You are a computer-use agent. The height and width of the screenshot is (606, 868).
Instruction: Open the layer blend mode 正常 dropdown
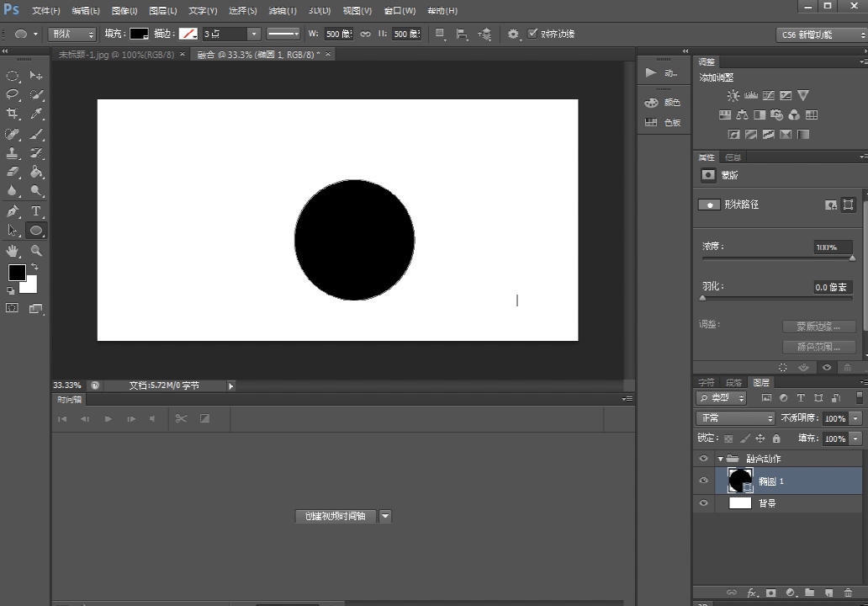coord(735,418)
